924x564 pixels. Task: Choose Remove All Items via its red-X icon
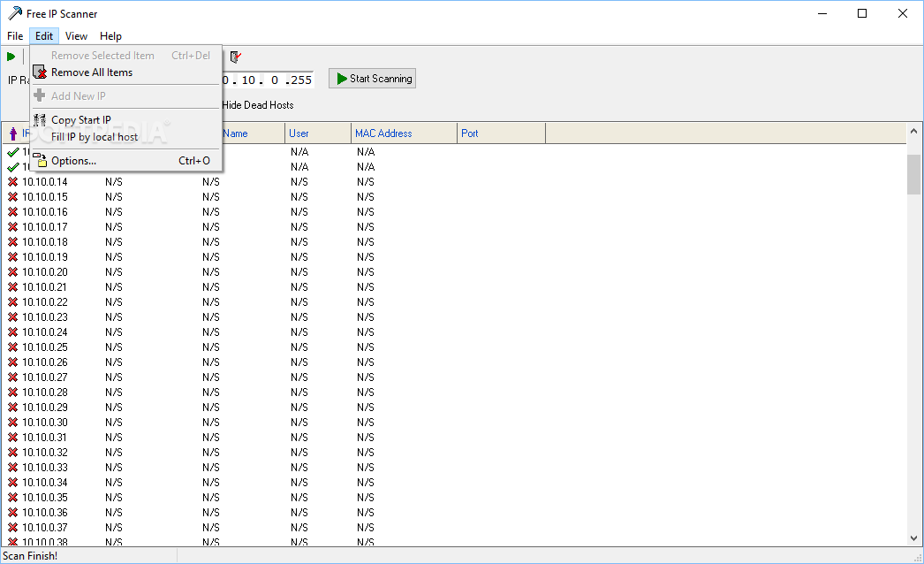(x=40, y=72)
